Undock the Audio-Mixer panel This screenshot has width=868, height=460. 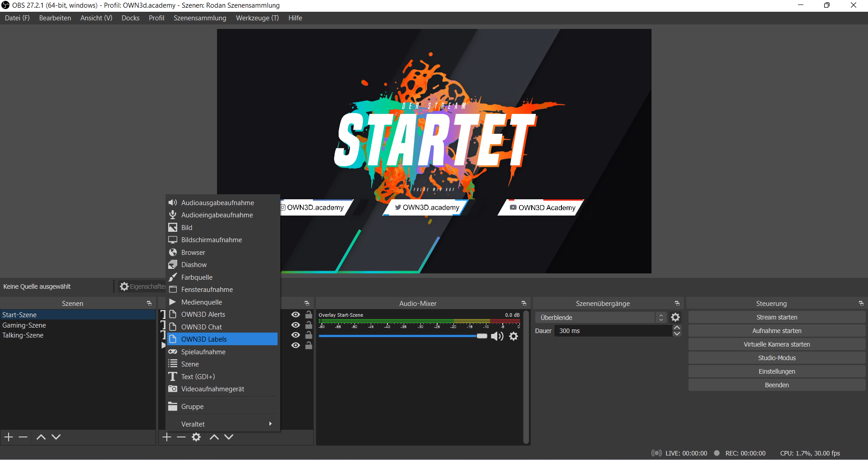point(524,303)
